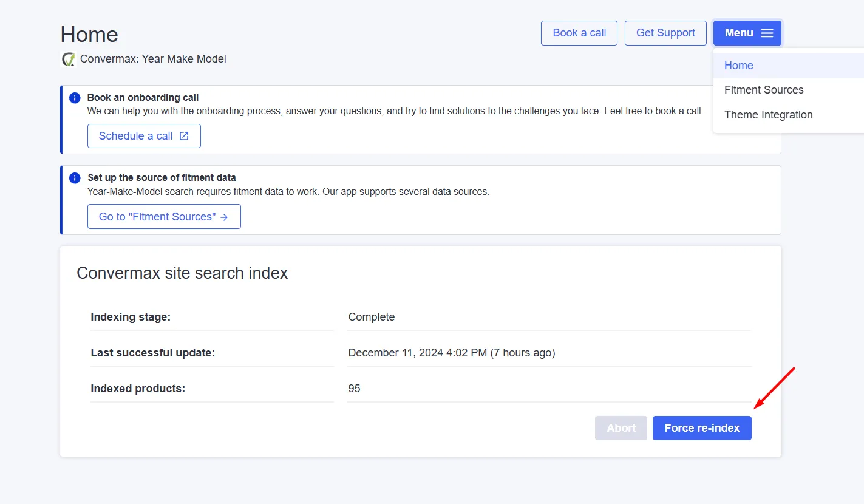
Task: Click the Book an onboarding call title
Action: point(143,97)
